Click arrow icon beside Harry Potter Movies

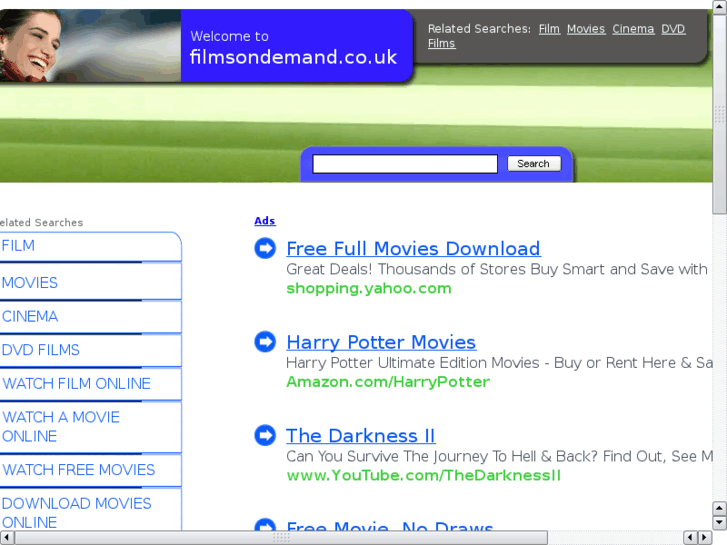pos(265,342)
